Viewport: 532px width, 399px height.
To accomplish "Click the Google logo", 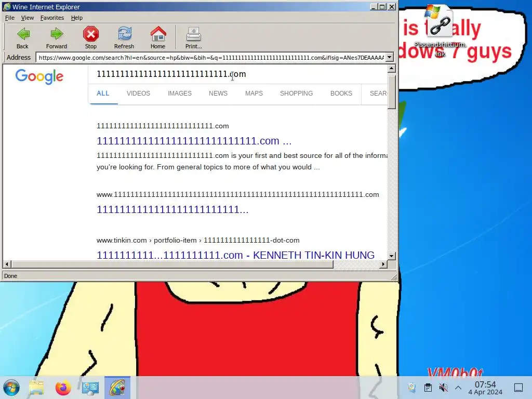I will [39, 76].
